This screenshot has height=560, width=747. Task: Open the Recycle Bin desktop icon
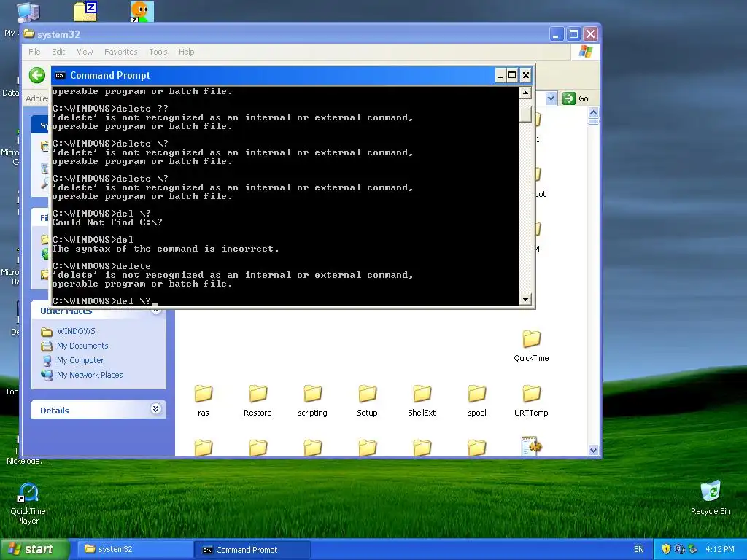711,498
